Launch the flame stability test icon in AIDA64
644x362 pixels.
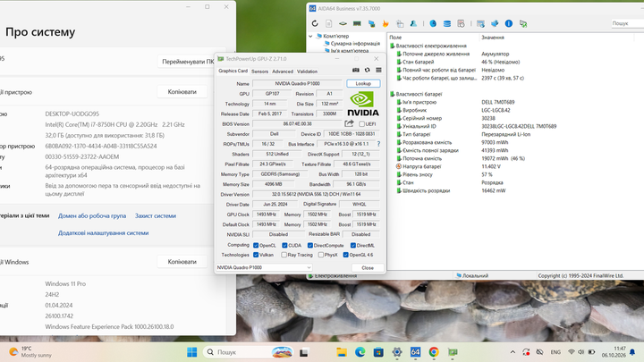pyautogui.click(x=386, y=24)
